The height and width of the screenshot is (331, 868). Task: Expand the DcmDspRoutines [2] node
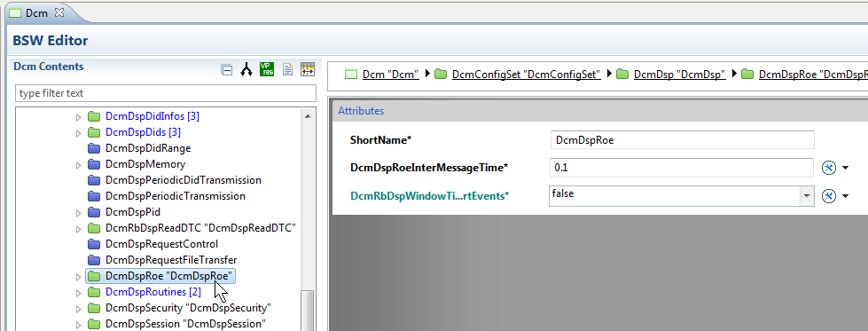[78, 292]
